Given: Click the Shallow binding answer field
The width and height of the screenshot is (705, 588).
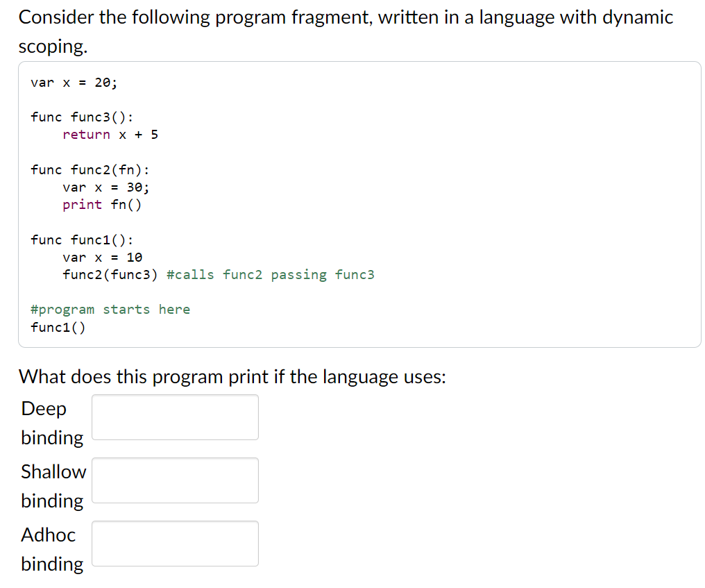Looking at the screenshot, I should coord(174,480).
